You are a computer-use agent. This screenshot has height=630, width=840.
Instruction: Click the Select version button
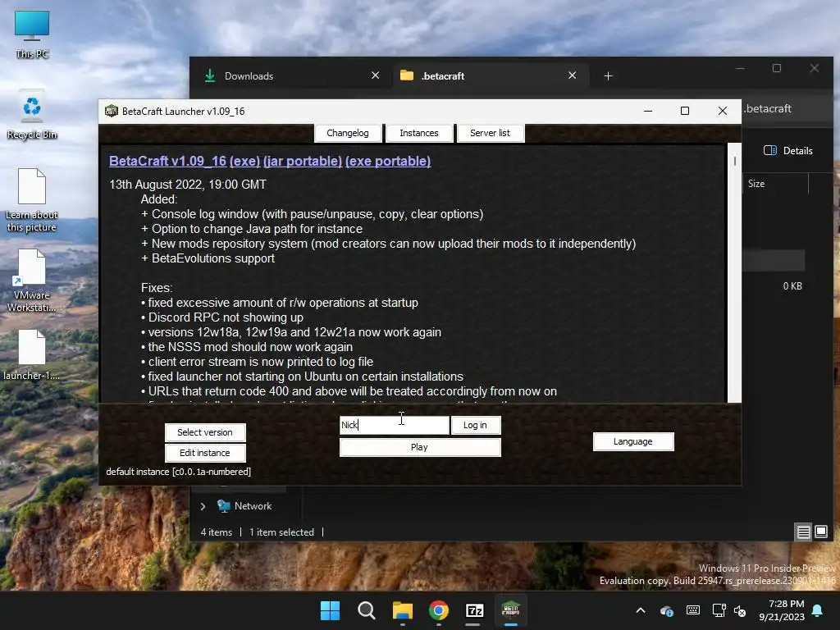point(205,432)
